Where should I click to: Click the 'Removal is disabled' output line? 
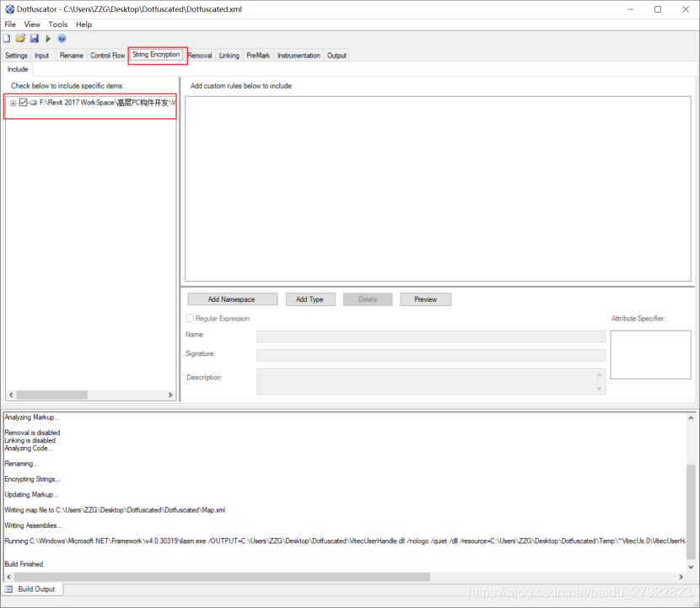tap(32, 433)
